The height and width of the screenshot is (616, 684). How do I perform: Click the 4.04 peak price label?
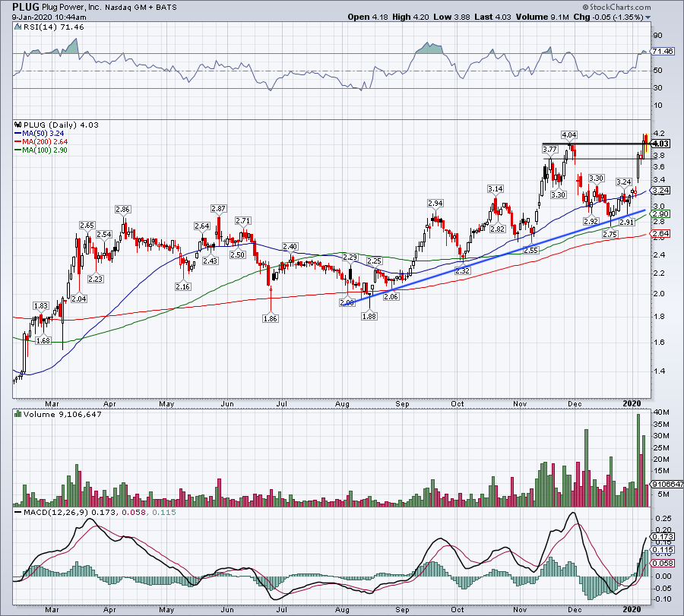[x=568, y=134]
